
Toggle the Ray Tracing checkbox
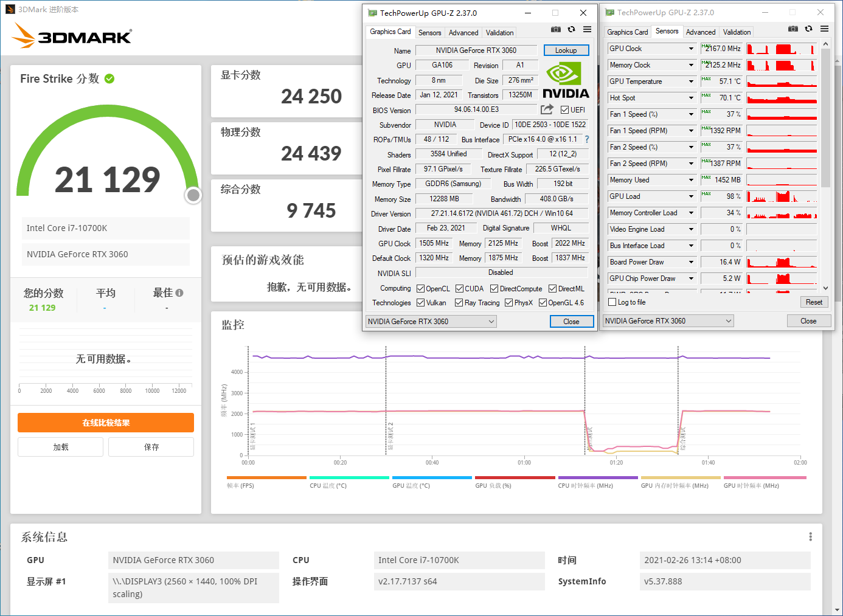point(459,302)
